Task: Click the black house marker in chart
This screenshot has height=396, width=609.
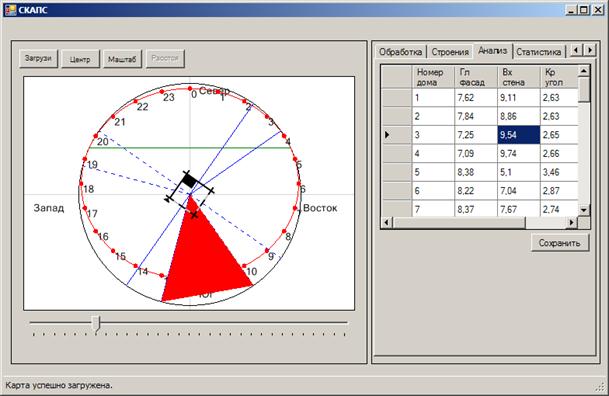Action: (189, 180)
